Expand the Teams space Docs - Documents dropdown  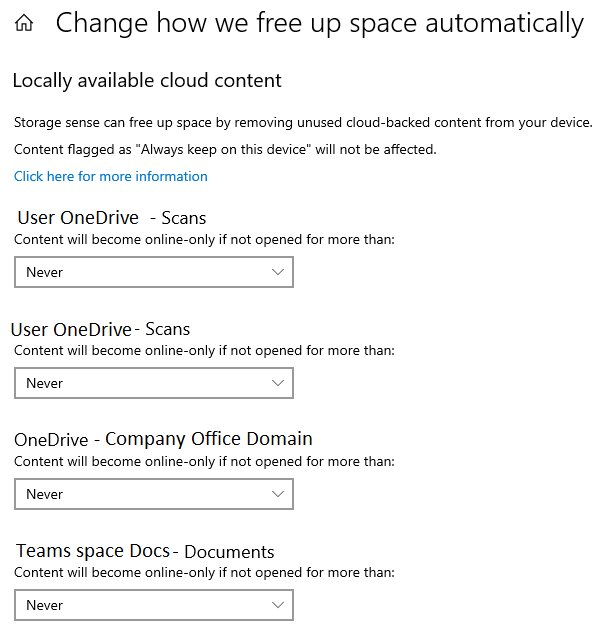click(x=154, y=605)
